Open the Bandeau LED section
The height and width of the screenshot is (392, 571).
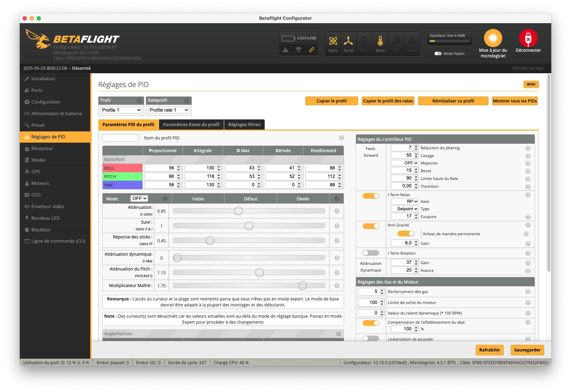[x=55, y=218]
